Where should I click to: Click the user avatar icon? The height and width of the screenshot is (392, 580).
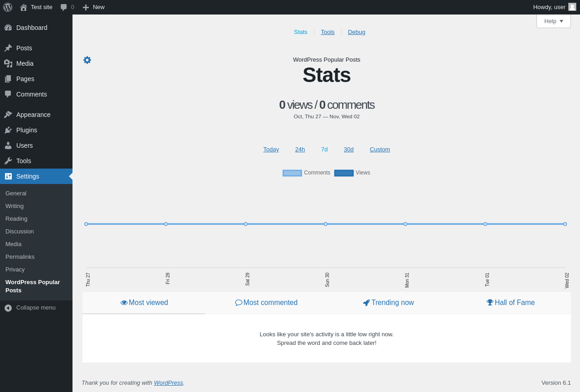[572, 7]
